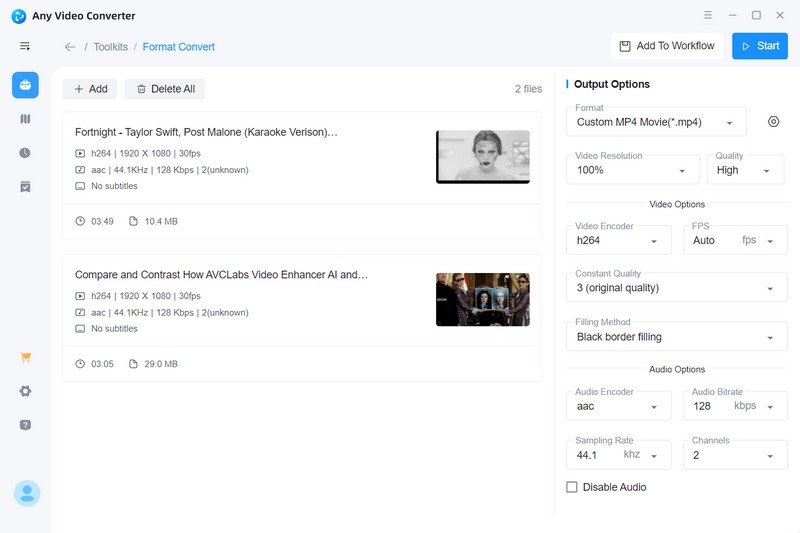This screenshot has height=533, width=800.
Task: Open the Quality High dropdown
Action: pyautogui.click(x=745, y=170)
